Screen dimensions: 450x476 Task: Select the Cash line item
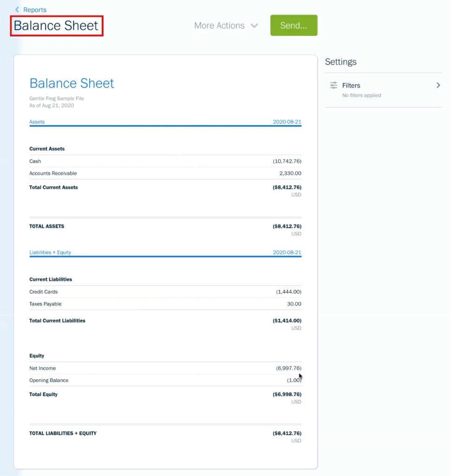pyautogui.click(x=35, y=161)
